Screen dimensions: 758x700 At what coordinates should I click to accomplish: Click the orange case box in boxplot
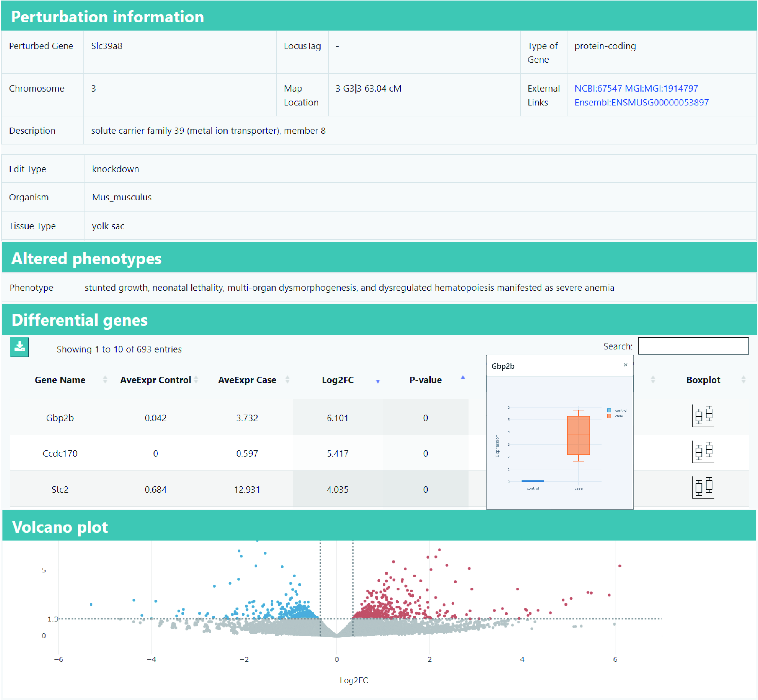(578, 435)
